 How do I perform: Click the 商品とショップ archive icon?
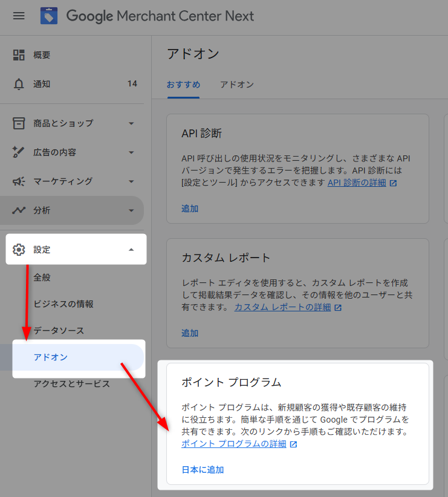[x=19, y=123]
